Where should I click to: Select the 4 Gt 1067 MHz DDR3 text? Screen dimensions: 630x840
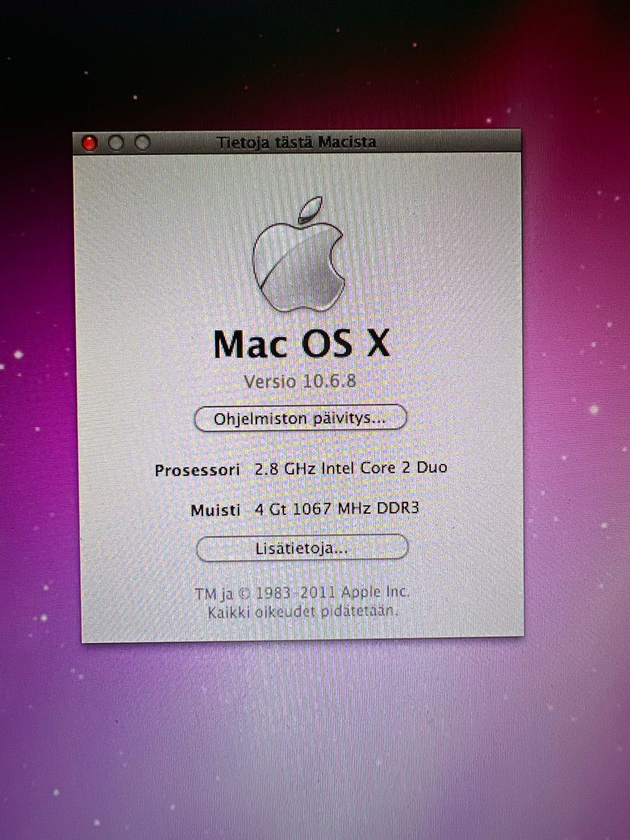click(337, 509)
